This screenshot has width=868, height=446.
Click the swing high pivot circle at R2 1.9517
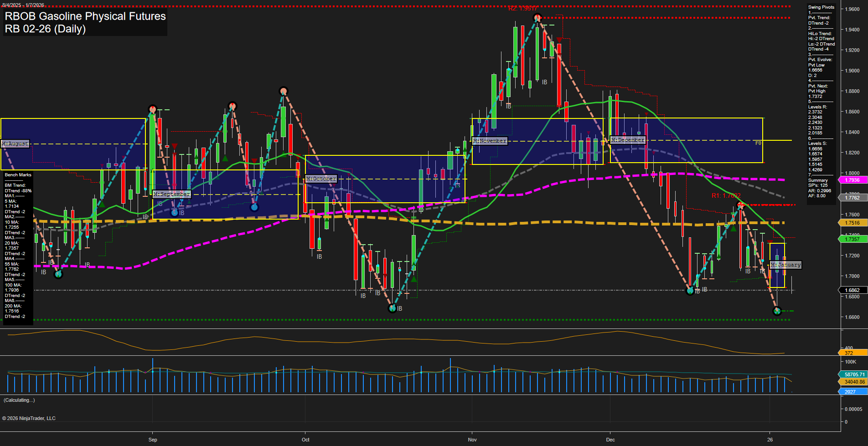[537, 17]
